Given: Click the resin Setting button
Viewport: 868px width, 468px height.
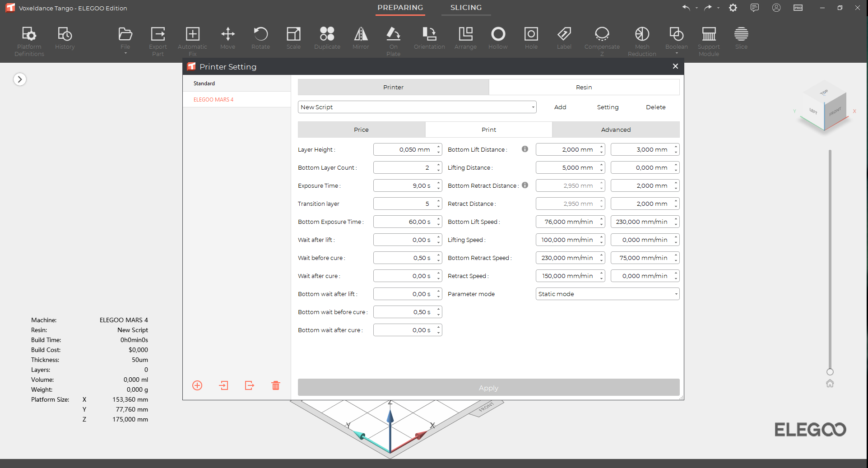Looking at the screenshot, I should pyautogui.click(x=608, y=107).
